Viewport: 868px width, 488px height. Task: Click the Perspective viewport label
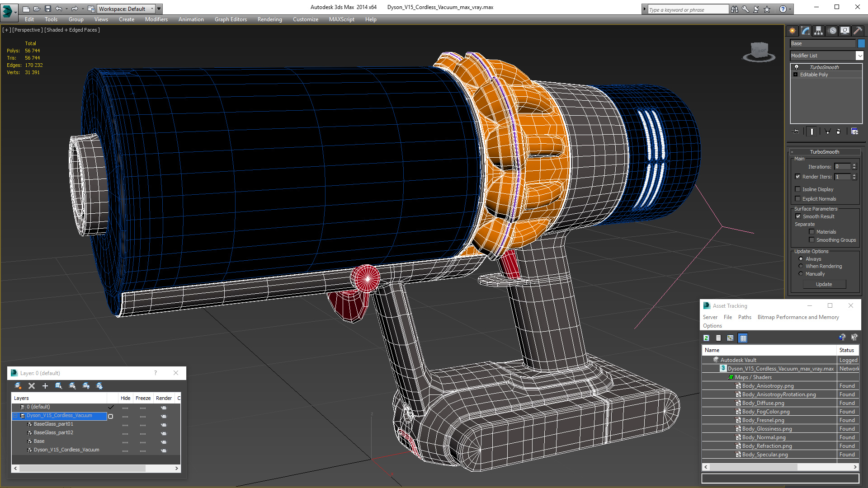[x=28, y=30]
